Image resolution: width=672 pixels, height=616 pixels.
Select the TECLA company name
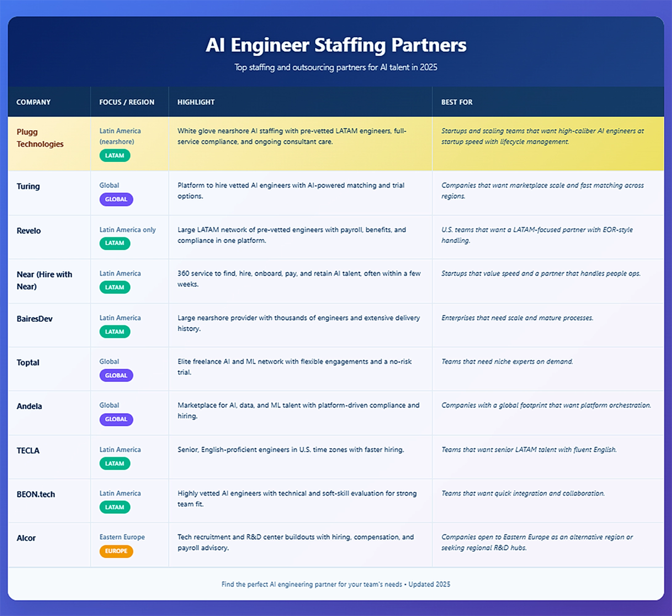tap(28, 450)
